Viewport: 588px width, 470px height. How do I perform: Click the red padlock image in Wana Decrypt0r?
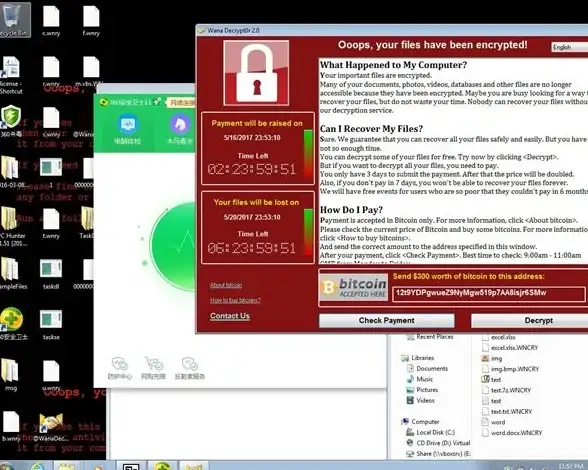click(x=256, y=73)
